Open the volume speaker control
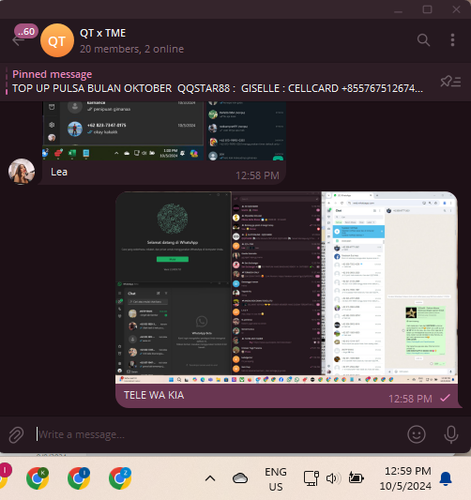 coord(333,478)
